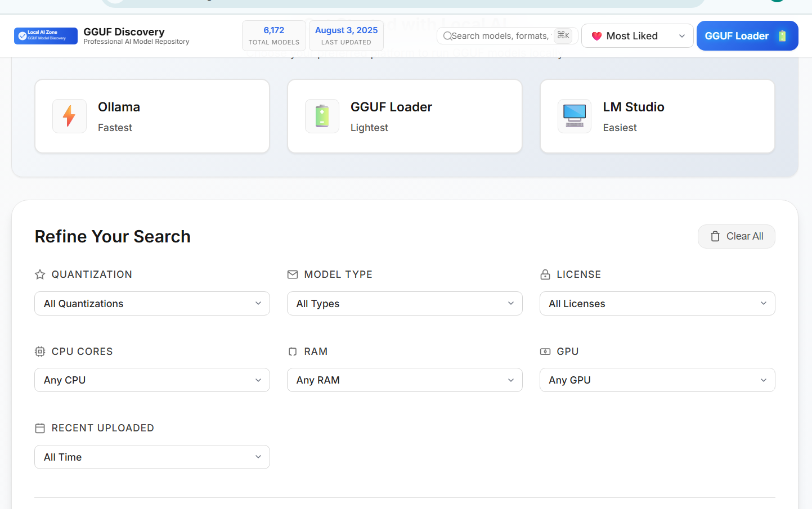Click the GGUF Discovery site title
Image resolution: width=812 pixels, height=509 pixels.
coord(124,32)
